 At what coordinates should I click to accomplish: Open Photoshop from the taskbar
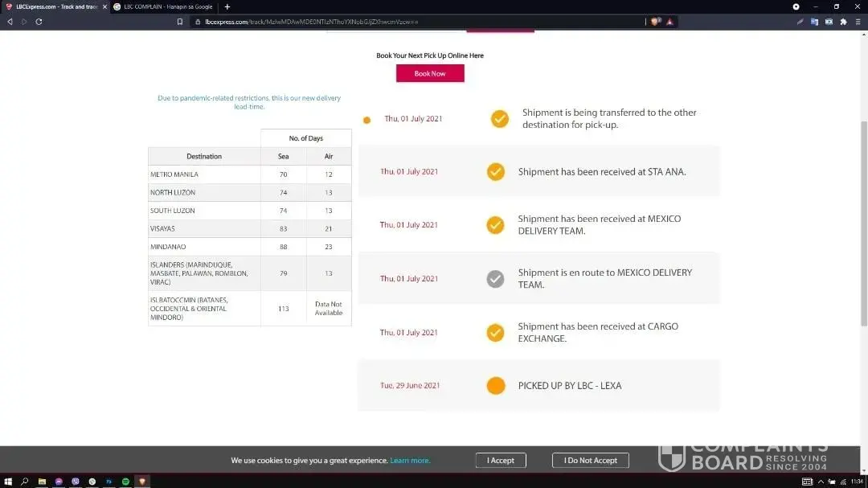109,482
